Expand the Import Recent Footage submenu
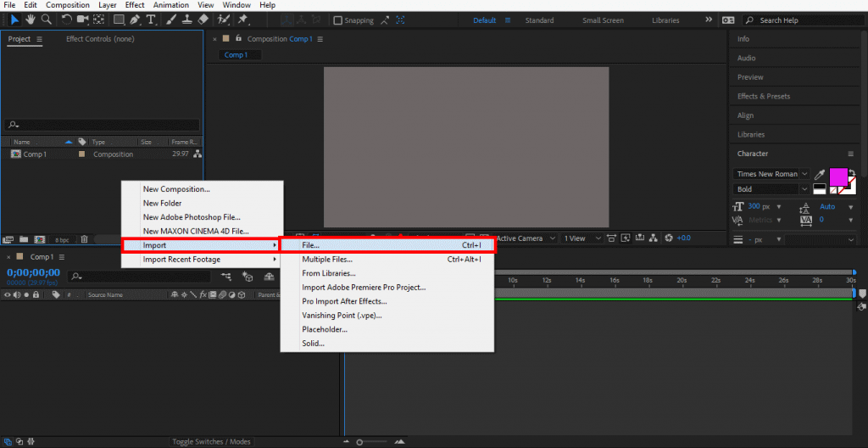Screen dimensions: 868x448 click(x=202, y=259)
